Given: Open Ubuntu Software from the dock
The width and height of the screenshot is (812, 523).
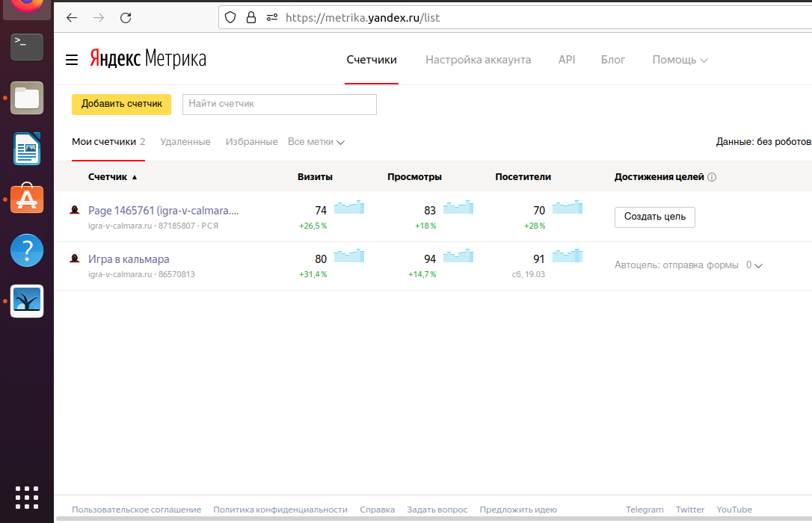Looking at the screenshot, I should click(26, 199).
